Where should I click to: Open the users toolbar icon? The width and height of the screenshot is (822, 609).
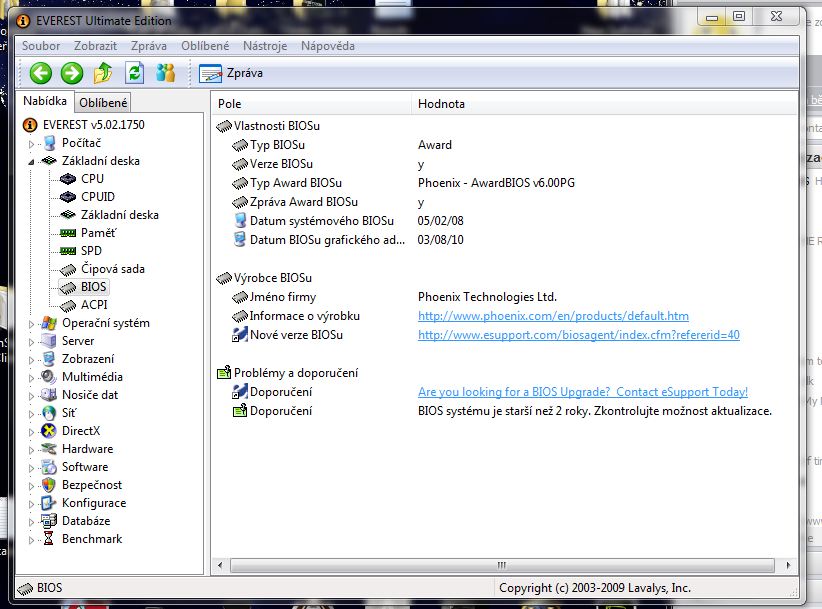pos(166,73)
